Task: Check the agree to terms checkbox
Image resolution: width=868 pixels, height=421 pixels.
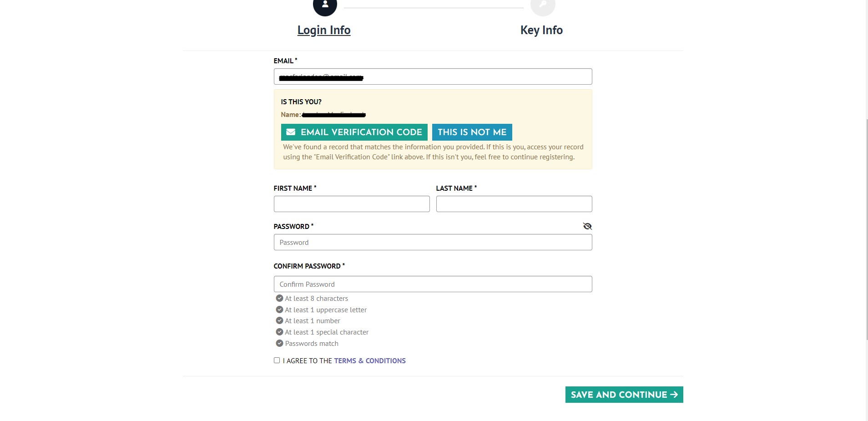Action: pos(277,360)
